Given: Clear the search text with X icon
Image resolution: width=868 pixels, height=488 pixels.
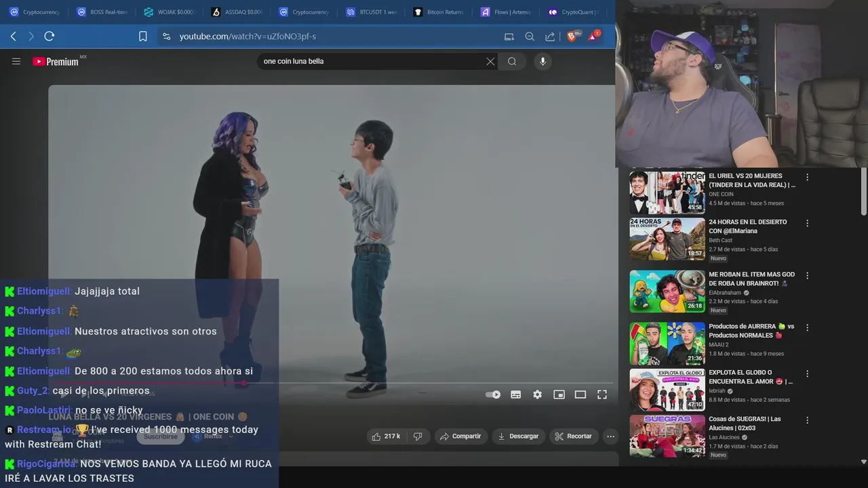Looking at the screenshot, I should pyautogui.click(x=490, y=61).
